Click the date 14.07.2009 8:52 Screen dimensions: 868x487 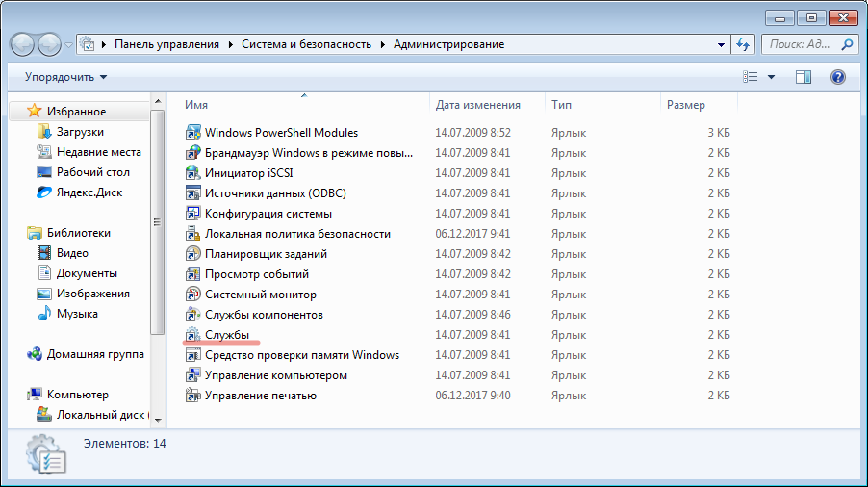point(472,132)
